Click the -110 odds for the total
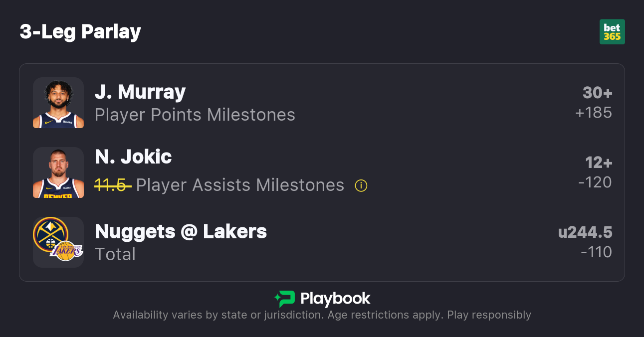The height and width of the screenshot is (337, 644). coord(596,252)
